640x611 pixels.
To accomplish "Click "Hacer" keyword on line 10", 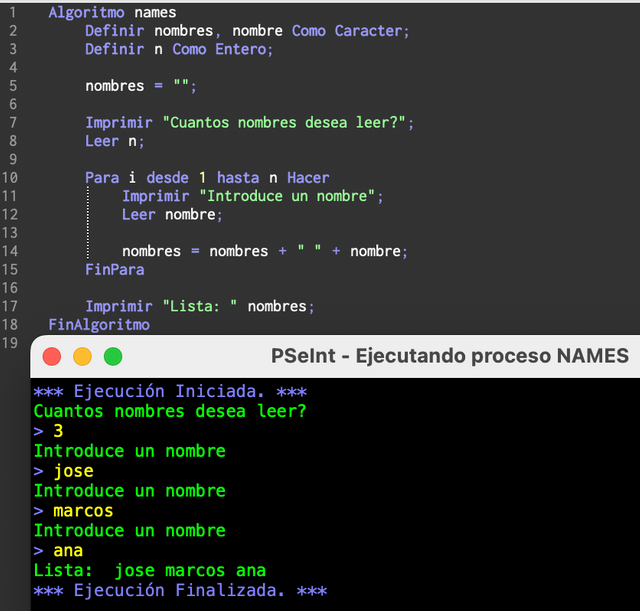I will (x=308, y=178).
